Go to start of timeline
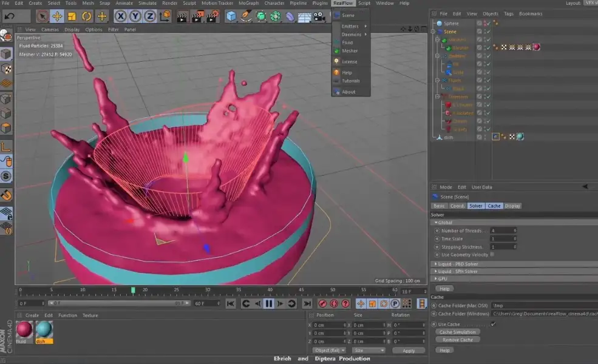Viewport: 598px width, 364px height. 230,303
